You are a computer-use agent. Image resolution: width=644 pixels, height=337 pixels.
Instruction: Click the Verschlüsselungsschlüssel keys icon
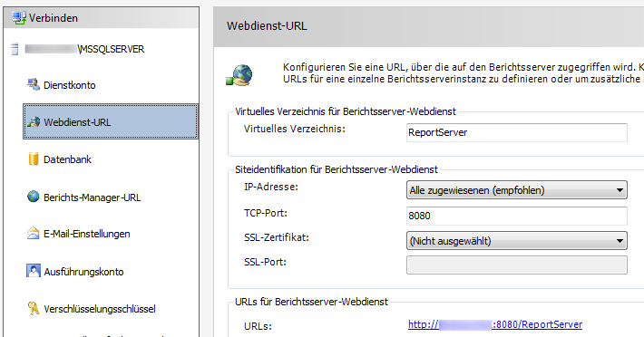[34, 308]
